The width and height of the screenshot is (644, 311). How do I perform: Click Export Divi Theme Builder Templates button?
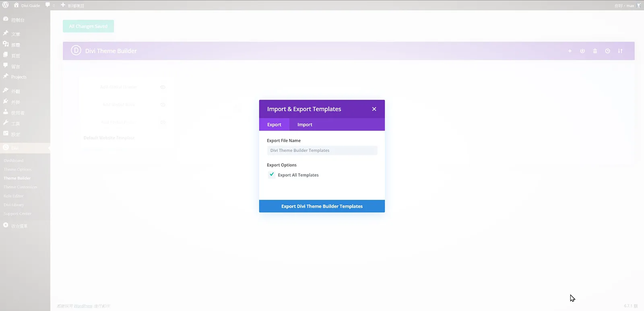click(x=322, y=206)
